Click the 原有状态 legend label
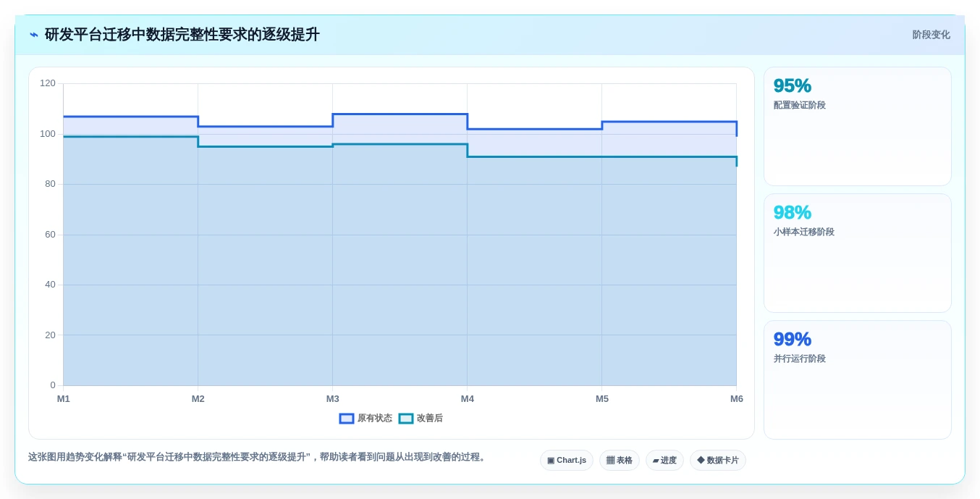 click(375, 419)
